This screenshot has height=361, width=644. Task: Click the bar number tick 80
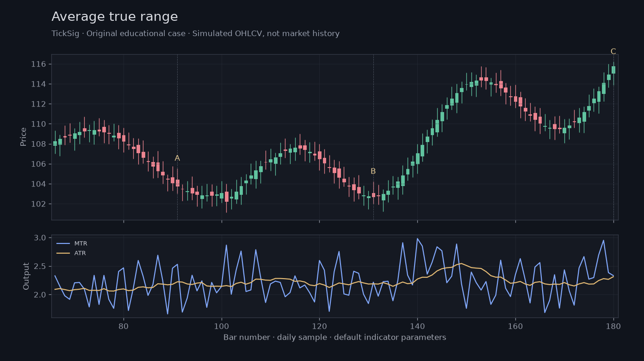pos(124,326)
